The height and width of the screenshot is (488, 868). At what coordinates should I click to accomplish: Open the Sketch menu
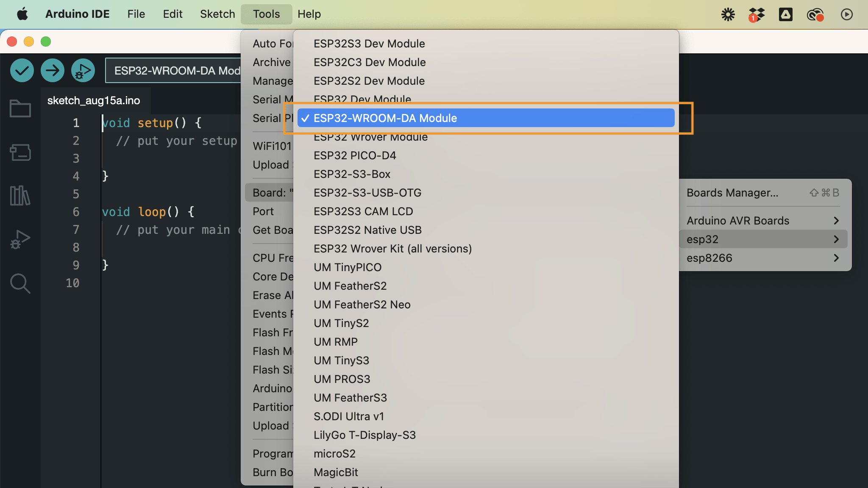[217, 14]
